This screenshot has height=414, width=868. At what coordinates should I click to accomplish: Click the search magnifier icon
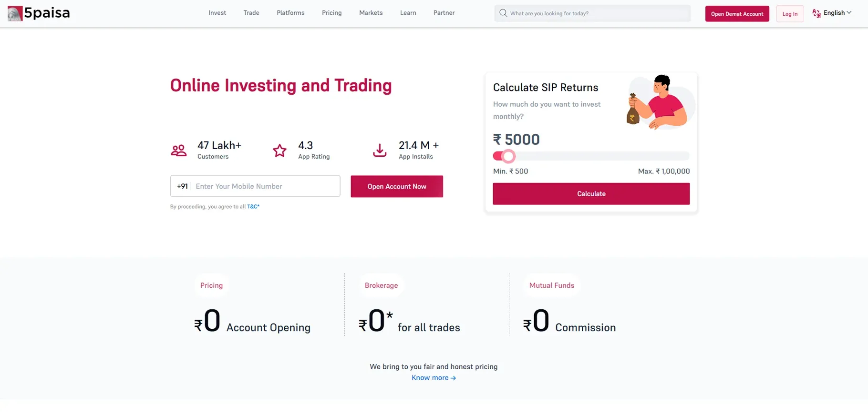[x=503, y=13]
